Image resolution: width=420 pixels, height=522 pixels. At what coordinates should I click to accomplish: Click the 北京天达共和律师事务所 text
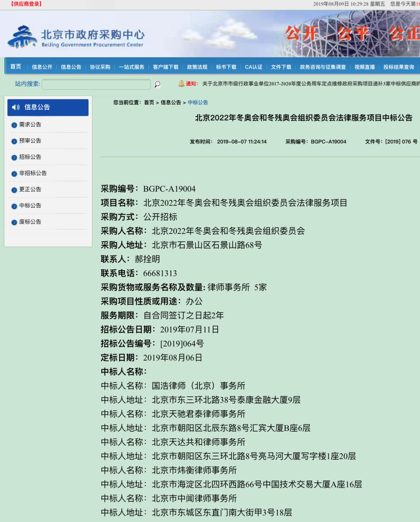[x=198, y=442]
